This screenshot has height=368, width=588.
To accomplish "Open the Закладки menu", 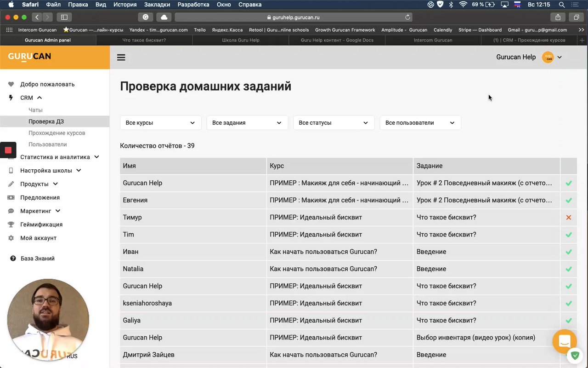I will pos(157,5).
